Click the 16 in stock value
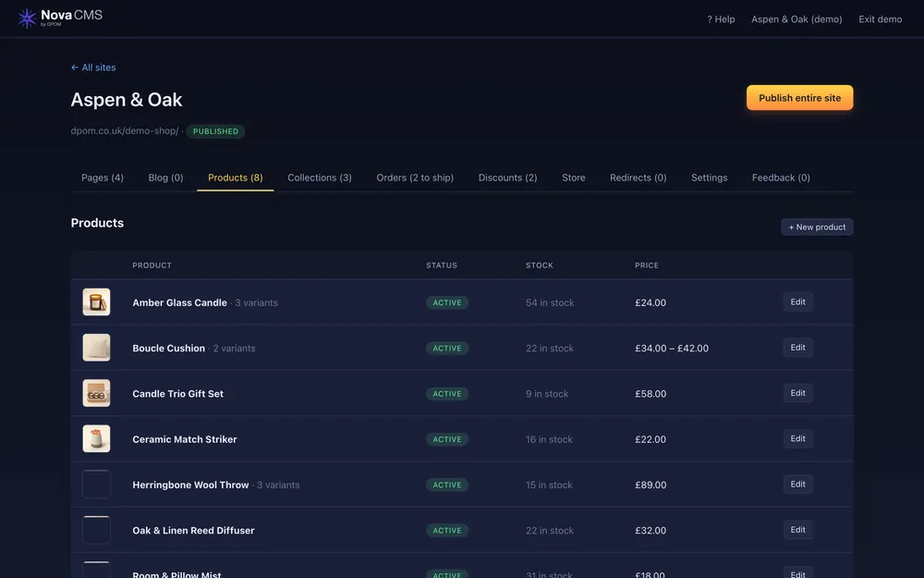 click(549, 439)
